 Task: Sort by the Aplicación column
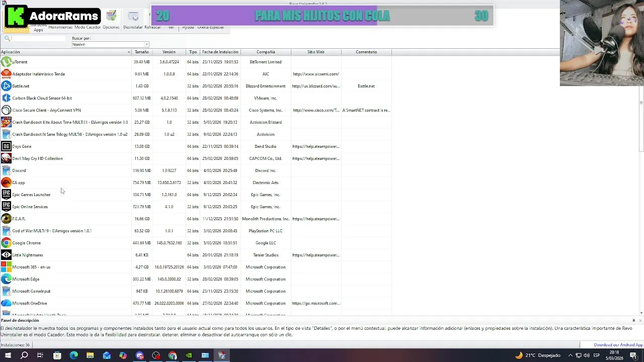[65, 52]
